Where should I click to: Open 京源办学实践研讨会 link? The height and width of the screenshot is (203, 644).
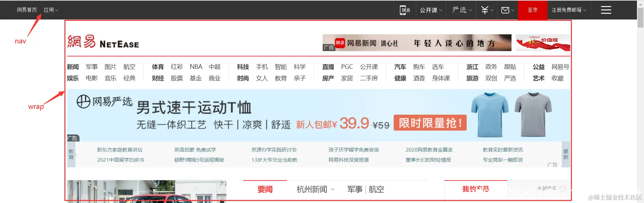[274, 150]
